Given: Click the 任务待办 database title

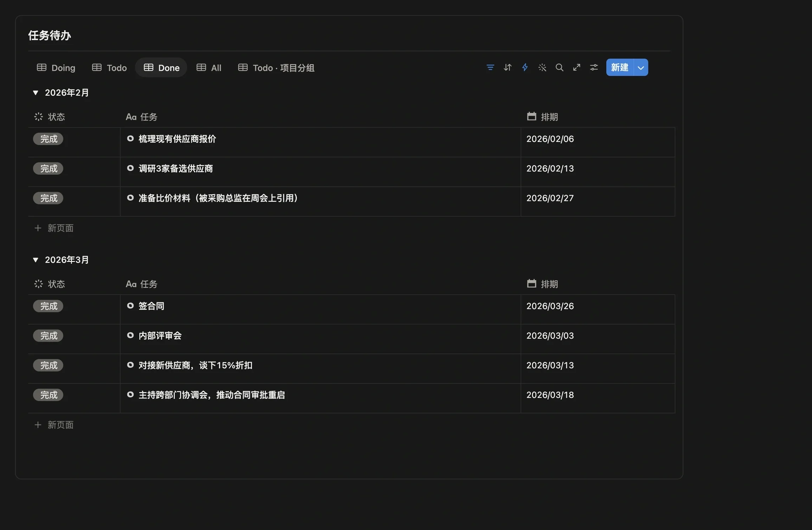Looking at the screenshot, I should click(x=50, y=35).
